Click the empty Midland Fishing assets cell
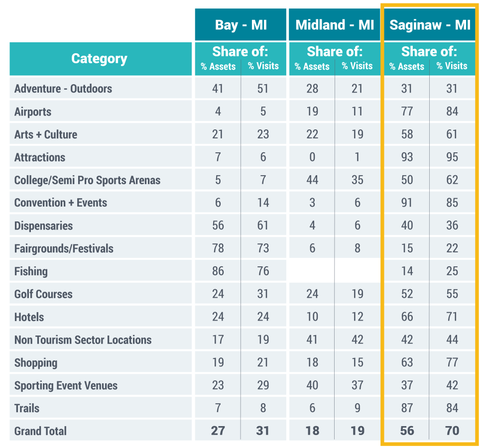 (x=312, y=271)
